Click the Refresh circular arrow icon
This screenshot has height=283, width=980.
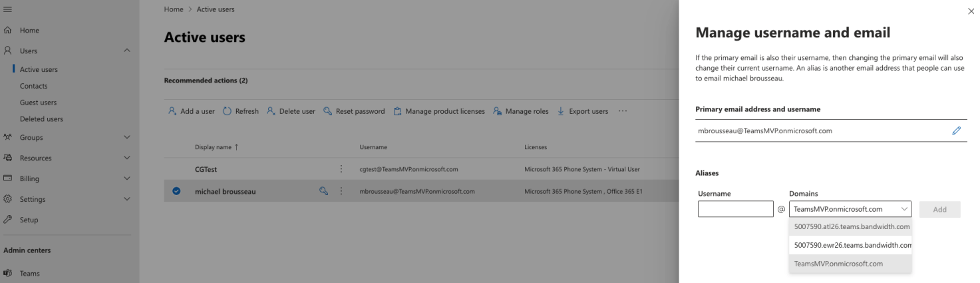[x=226, y=111]
